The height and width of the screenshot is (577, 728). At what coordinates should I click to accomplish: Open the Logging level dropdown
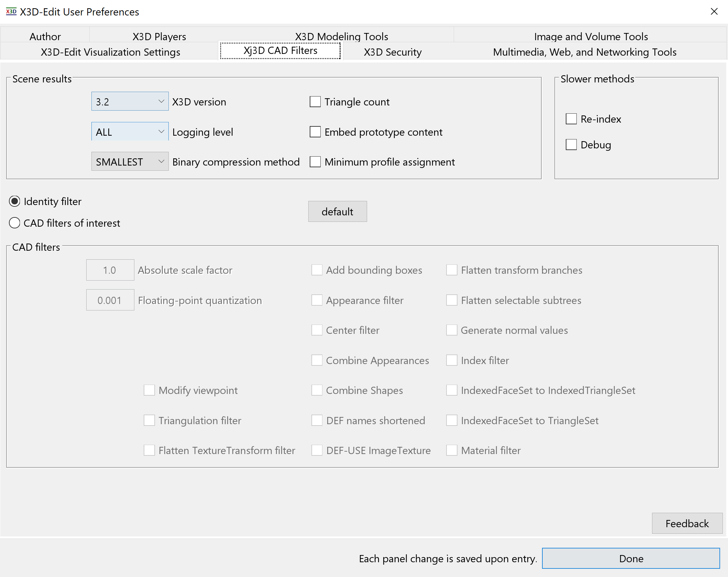[x=130, y=132]
